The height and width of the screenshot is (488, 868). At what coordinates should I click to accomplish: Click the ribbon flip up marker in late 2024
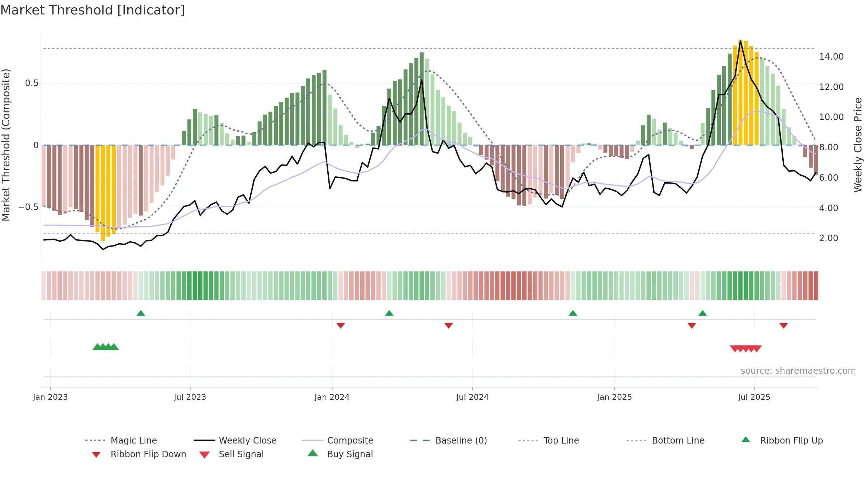(x=573, y=313)
